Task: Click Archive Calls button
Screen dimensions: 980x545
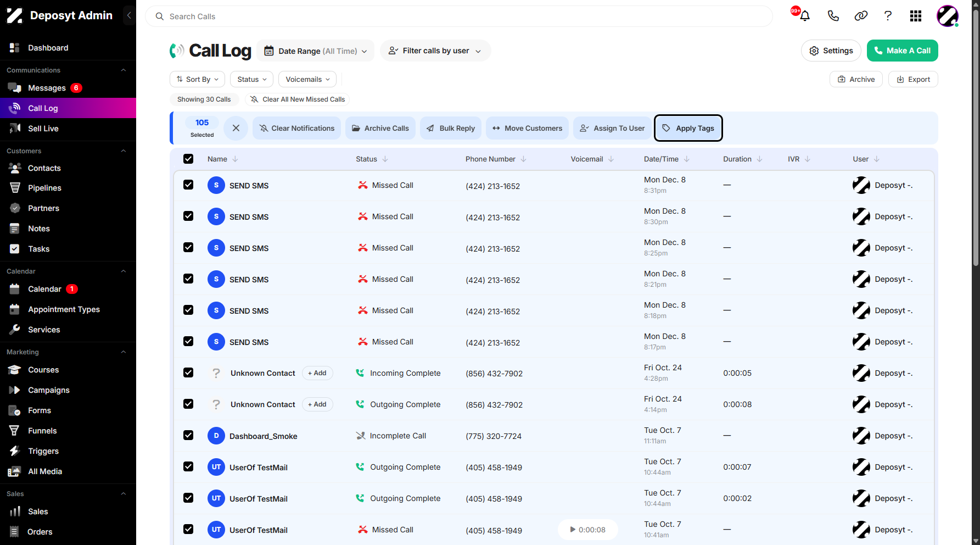Action: tap(380, 128)
